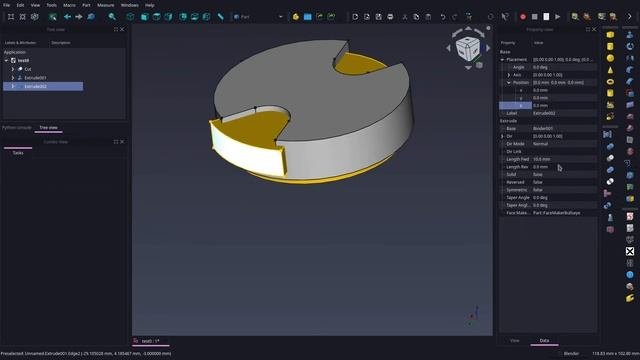Viewport: 640px width, 360px height.
Task: Click the measure distance ruler icon
Action: pos(220,17)
